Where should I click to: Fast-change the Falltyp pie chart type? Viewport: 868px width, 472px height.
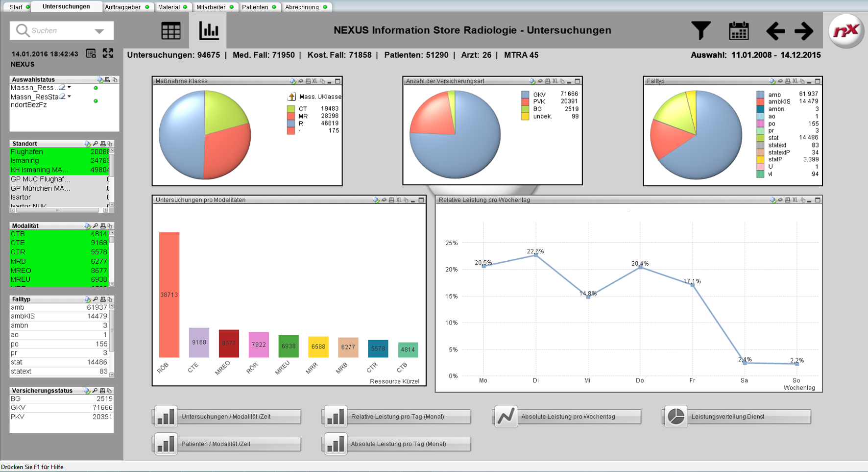[x=772, y=81]
